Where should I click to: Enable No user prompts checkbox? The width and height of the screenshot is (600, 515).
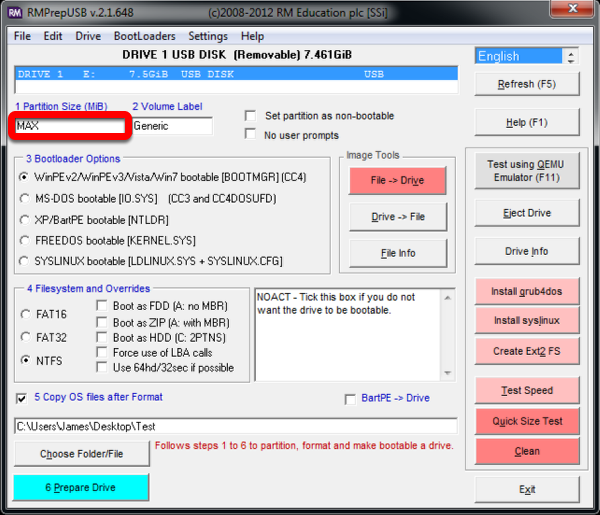251,134
